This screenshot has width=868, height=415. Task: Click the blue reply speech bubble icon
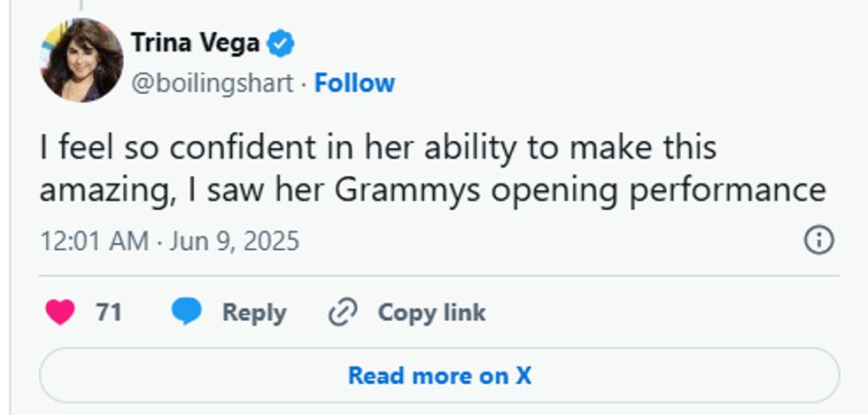[187, 311]
